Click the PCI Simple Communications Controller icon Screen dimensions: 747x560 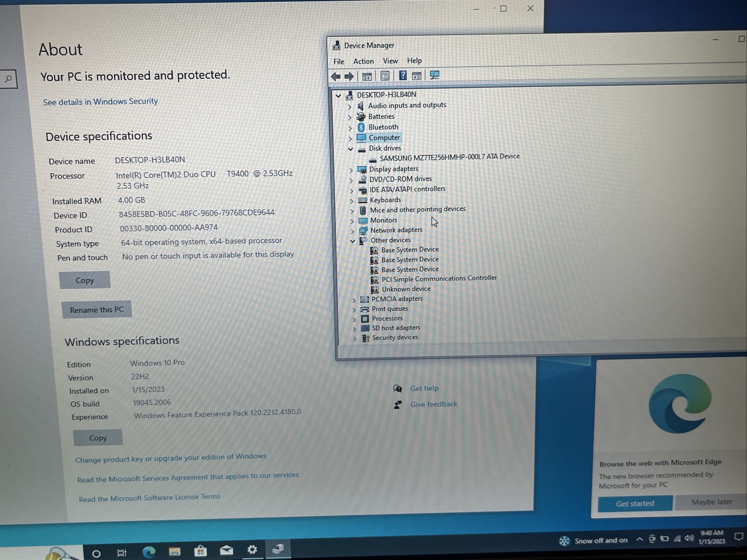click(374, 280)
